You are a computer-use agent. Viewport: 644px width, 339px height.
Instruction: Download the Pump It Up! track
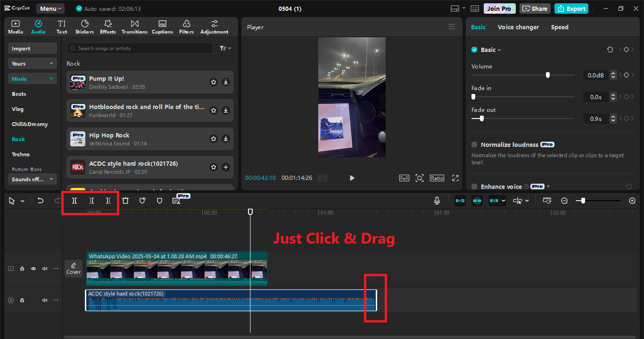pos(226,82)
